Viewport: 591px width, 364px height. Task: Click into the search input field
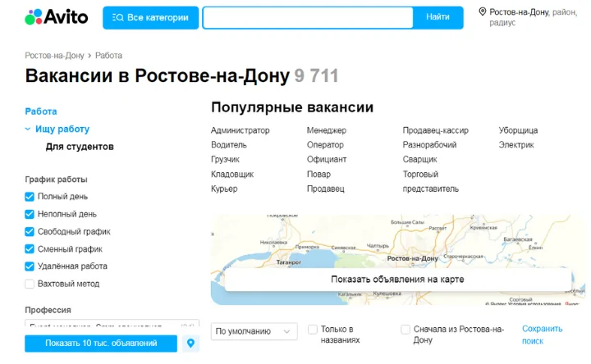(307, 17)
